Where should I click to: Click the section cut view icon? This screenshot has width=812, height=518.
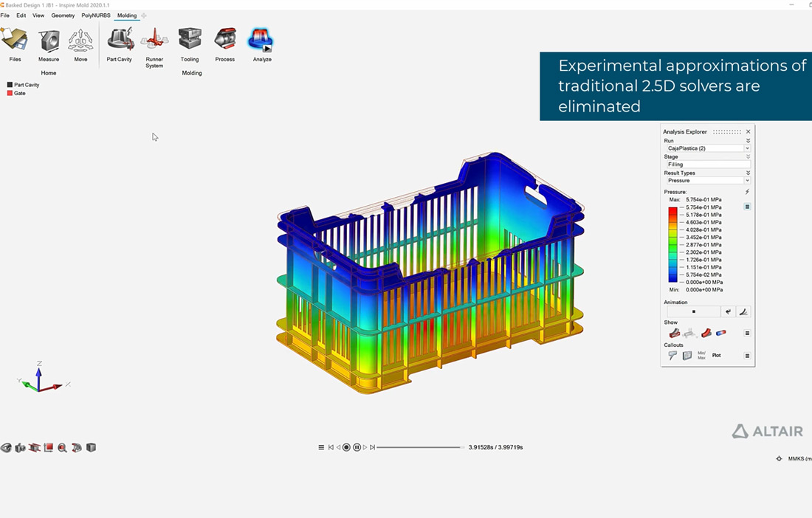[x=35, y=448]
